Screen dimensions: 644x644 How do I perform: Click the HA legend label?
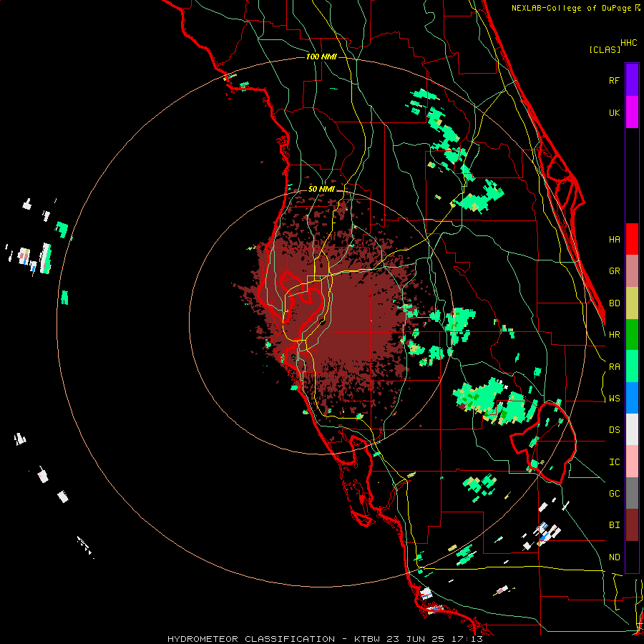click(x=614, y=239)
